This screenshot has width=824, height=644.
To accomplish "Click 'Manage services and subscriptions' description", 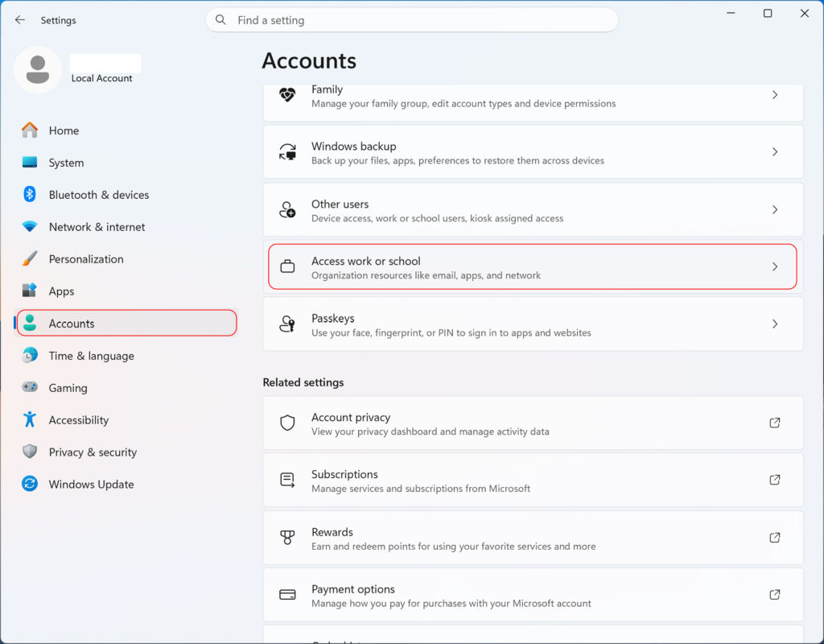I will [x=421, y=489].
